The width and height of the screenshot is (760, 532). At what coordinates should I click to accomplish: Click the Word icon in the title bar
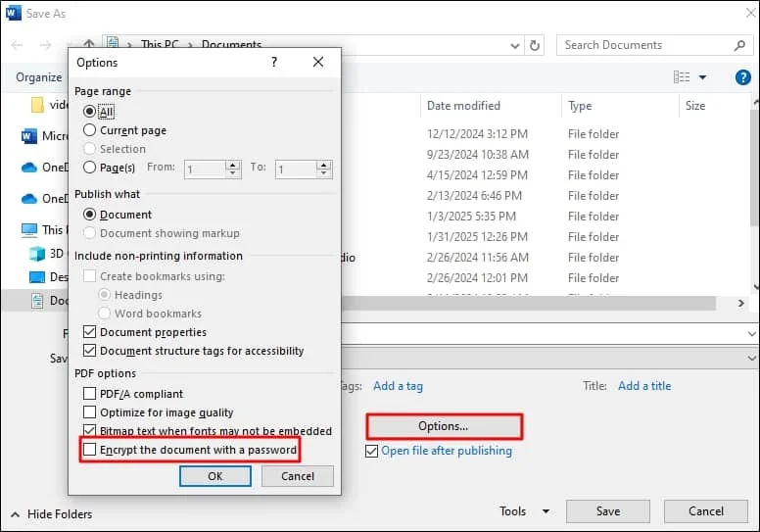(x=13, y=13)
